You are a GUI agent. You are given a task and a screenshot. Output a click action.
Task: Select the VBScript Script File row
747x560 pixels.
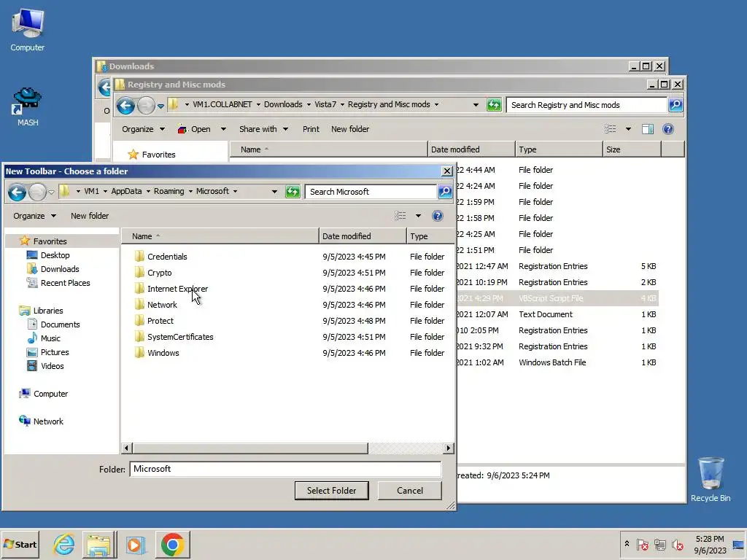pos(557,298)
